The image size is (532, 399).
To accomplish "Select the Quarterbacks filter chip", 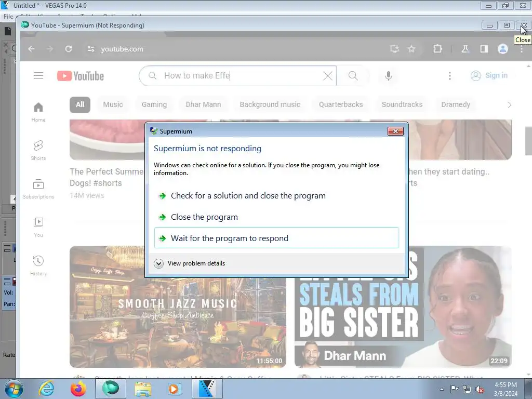I will coord(341,104).
